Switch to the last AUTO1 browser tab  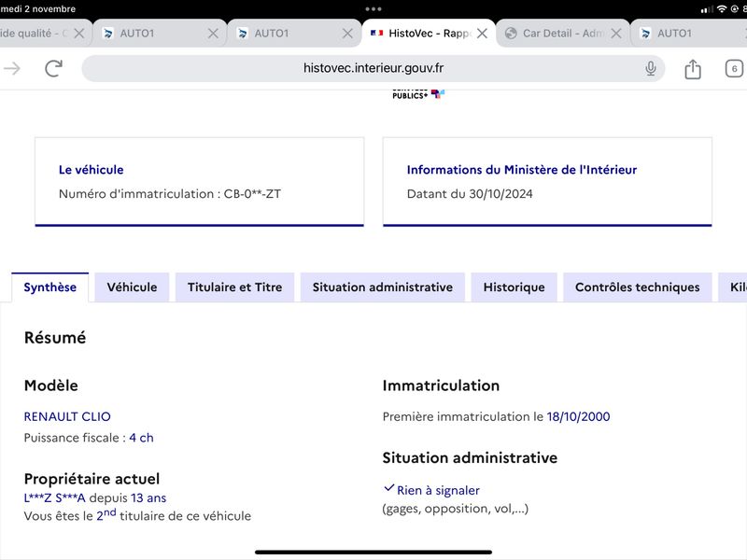(688, 34)
